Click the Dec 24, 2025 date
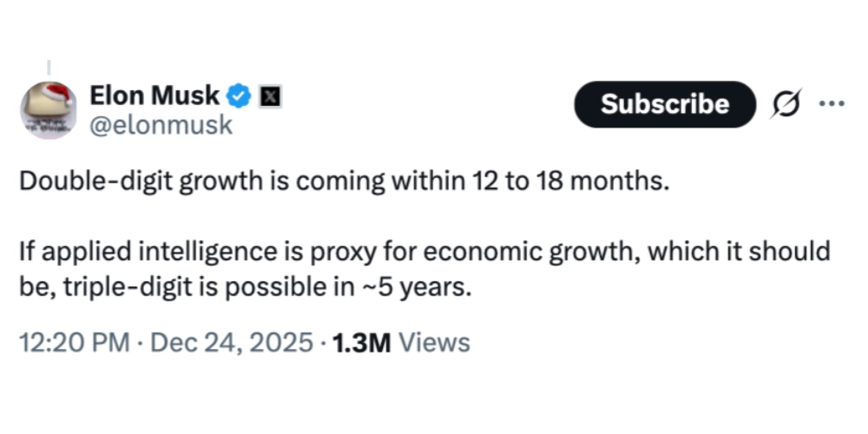 point(231,342)
